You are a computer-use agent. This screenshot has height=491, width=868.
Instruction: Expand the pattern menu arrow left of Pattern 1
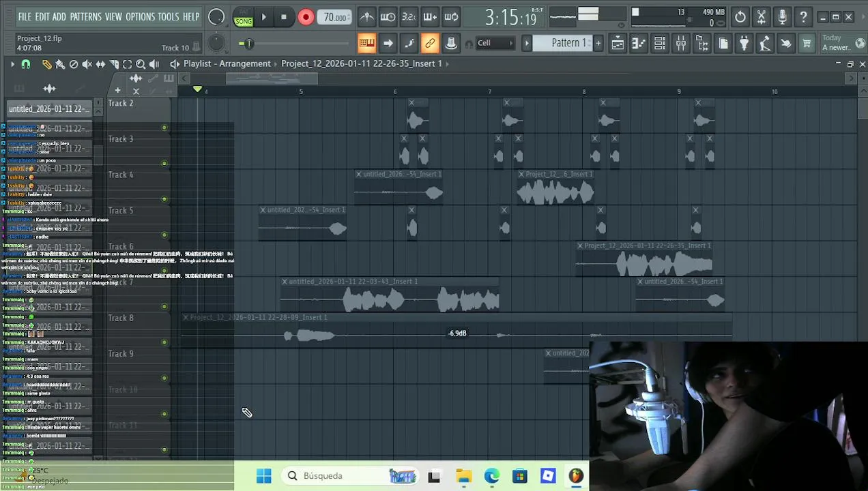pos(527,43)
